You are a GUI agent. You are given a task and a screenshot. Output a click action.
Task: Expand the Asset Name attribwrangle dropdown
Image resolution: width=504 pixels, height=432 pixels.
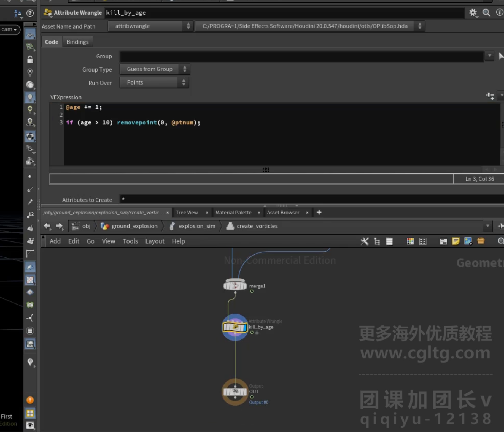pos(150,26)
